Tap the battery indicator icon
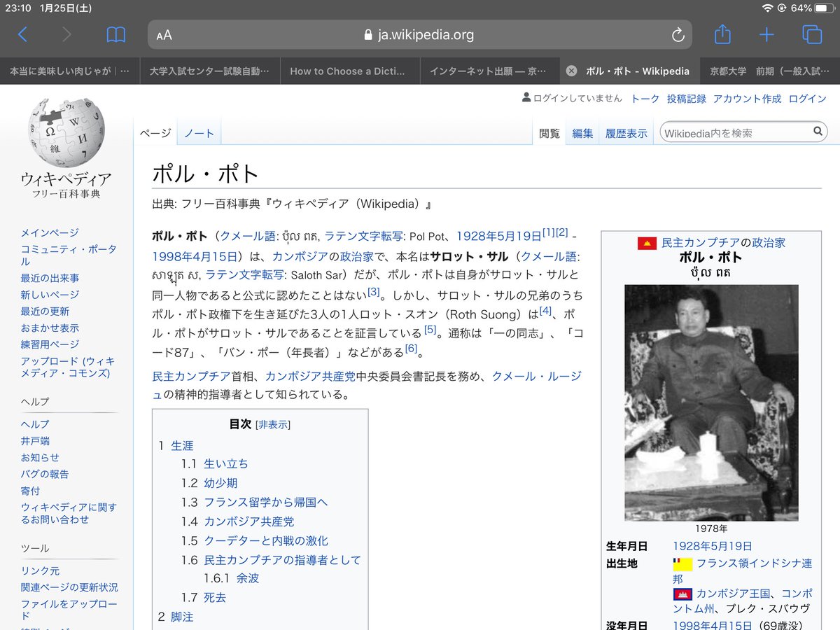The width and height of the screenshot is (840, 630). point(824,8)
